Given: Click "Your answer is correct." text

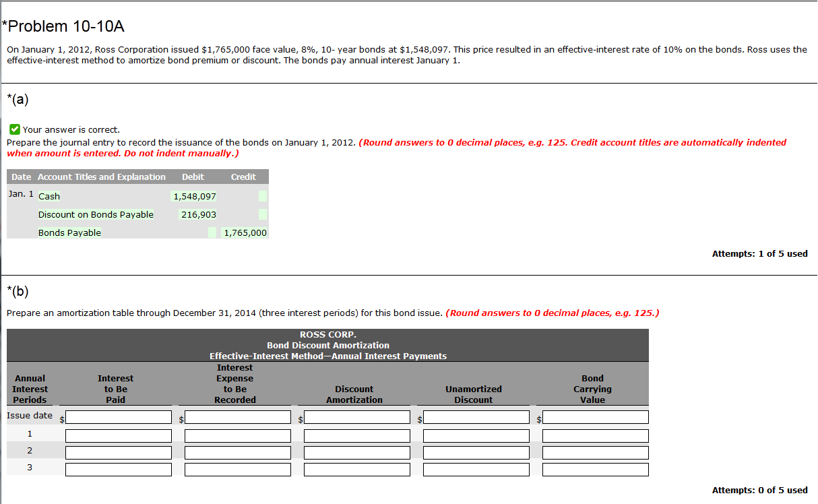Looking at the screenshot, I should pyautogui.click(x=71, y=129).
